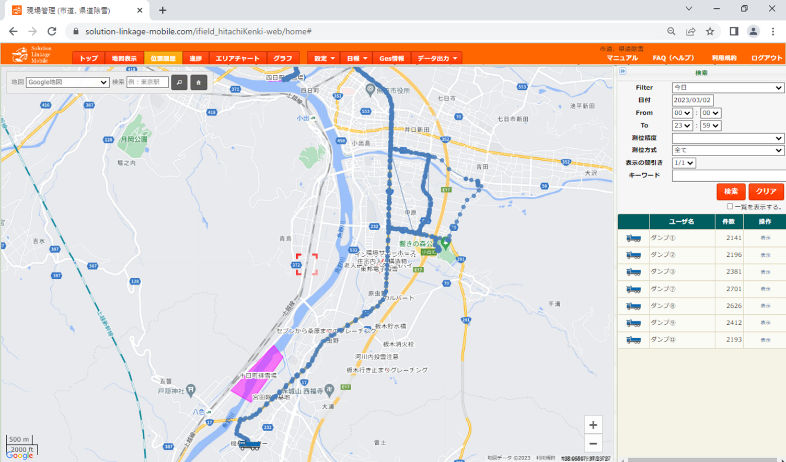Image resolution: width=786 pixels, height=462 pixels.
Task: Click the ログアウト link
Action: point(766,58)
